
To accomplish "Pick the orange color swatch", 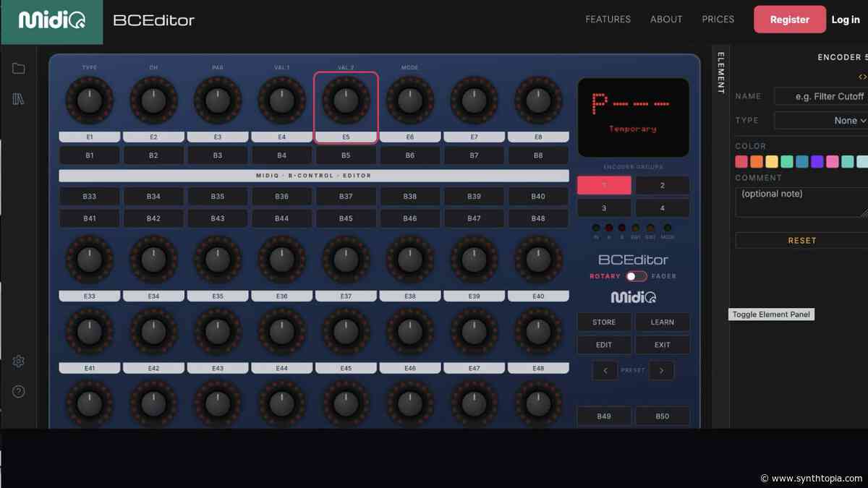I will (x=757, y=162).
